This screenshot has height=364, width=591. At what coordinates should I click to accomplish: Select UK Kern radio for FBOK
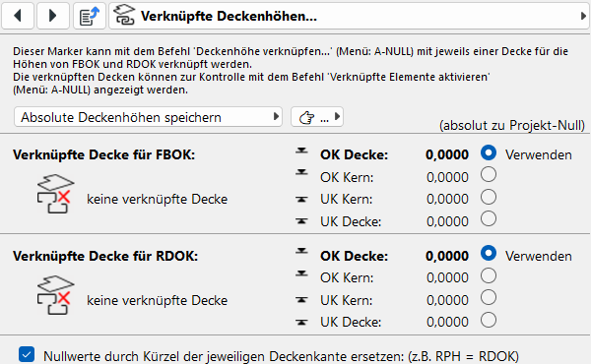pos(489,197)
